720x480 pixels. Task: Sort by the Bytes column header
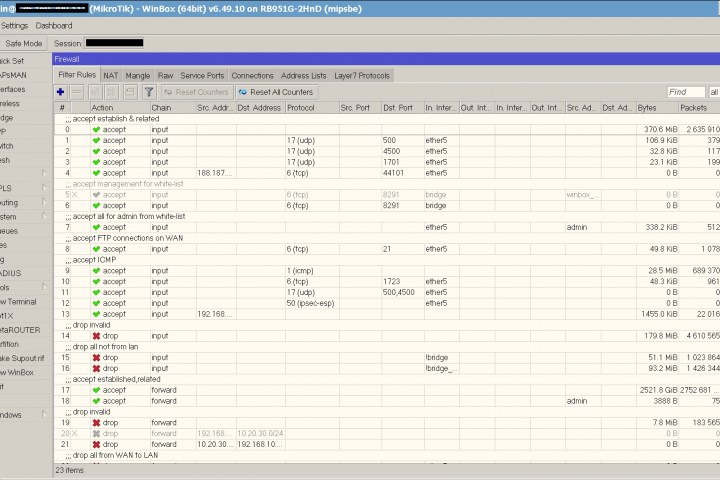coord(657,108)
